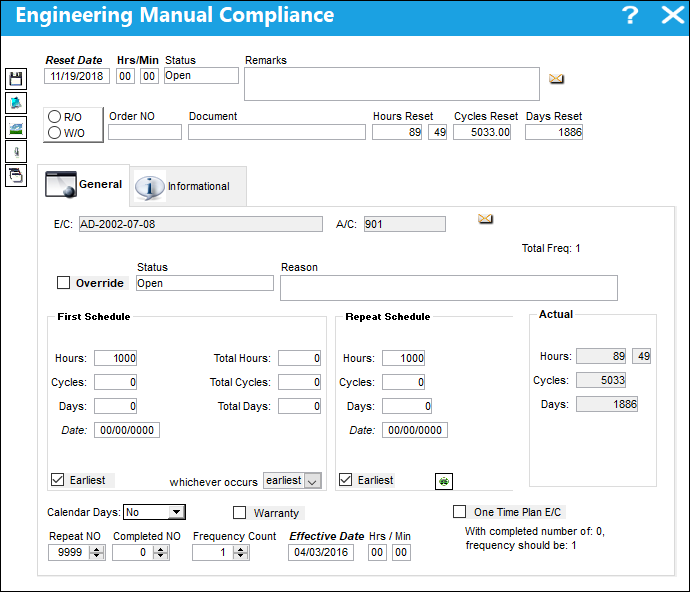Increase the Repeat NO spinner value
Image resolution: width=690 pixels, height=592 pixels.
coord(96,549)
